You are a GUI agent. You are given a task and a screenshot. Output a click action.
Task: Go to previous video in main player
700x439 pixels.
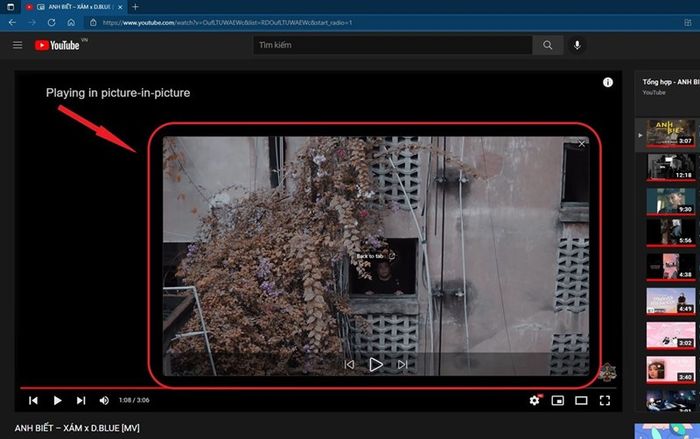[33, 401]
